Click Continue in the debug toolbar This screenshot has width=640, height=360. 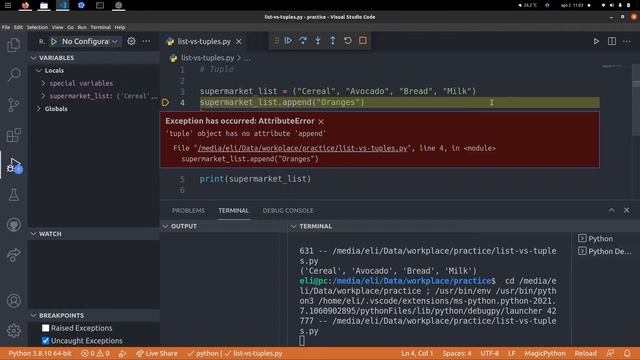pos(288,41)
